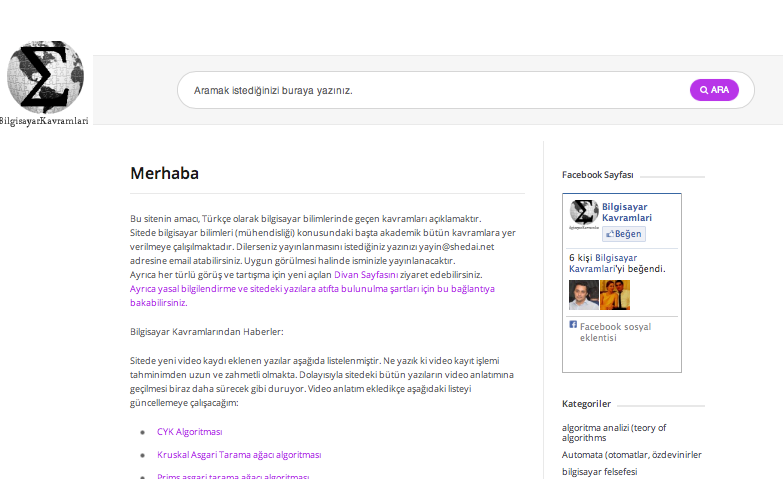Click the BilgisayarKavramlari sigma globe logo
The height and width of the screenshot is (479, 783).
pyautogui.click(x=45, y=82)
